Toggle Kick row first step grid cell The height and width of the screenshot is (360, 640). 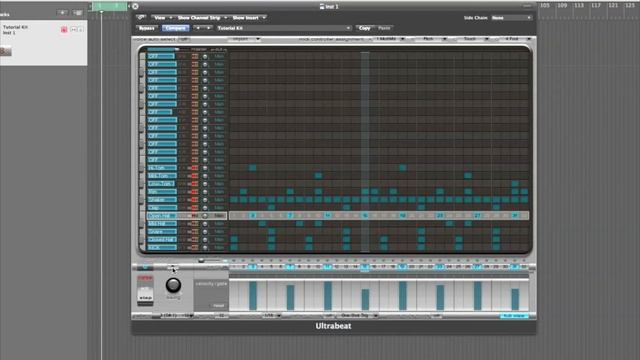(x=234, y=247)
